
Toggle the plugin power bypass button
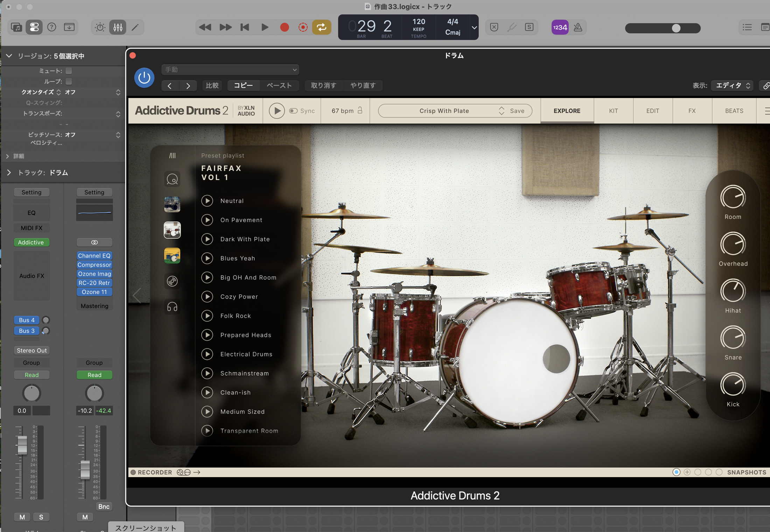[x=144, y=78]
